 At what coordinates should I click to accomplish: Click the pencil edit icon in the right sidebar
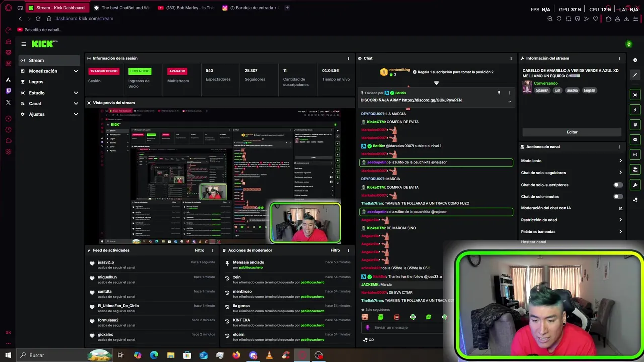pyautogui.click(x=635, y=75)
